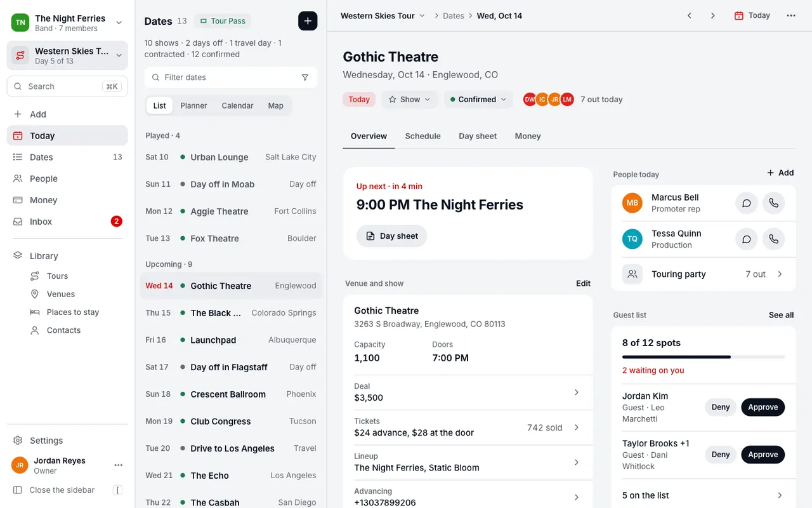
Task: Open Money in the sidebar
Action: coord(67,200)
